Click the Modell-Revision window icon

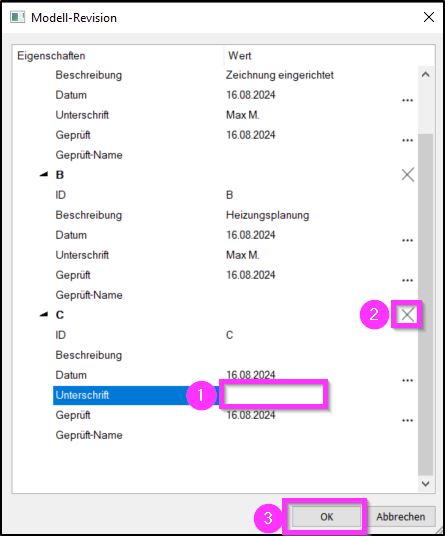click(17, 17)
